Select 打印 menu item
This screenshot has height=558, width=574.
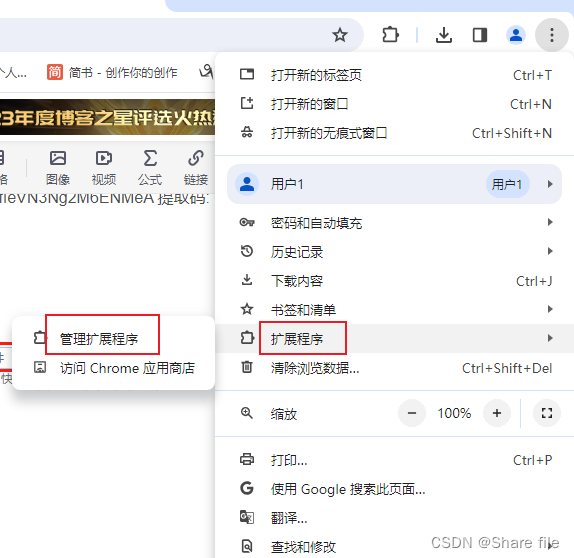pos(395,460)
